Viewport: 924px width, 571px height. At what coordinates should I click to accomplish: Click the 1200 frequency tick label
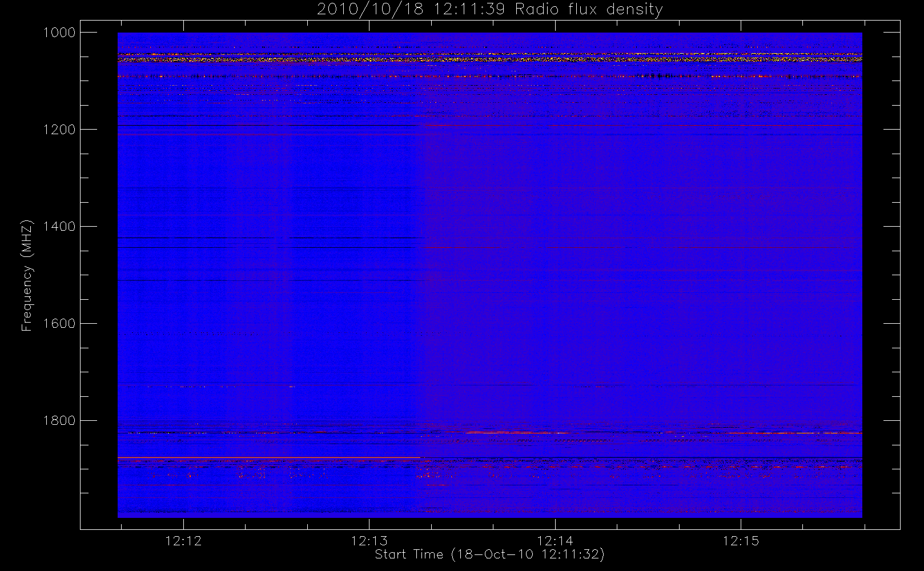[59, 130]
